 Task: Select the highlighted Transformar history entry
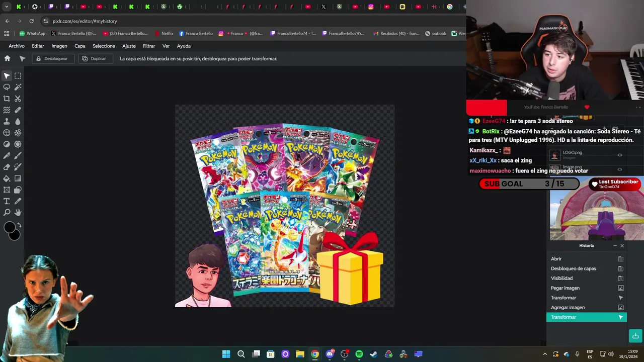[x=587, y=317]
